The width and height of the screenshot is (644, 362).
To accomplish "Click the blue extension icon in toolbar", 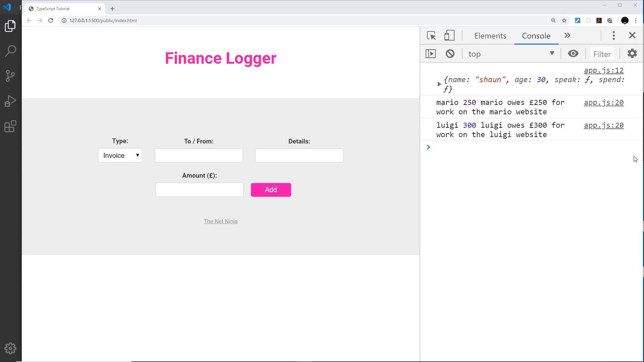I will pos(578,20).
